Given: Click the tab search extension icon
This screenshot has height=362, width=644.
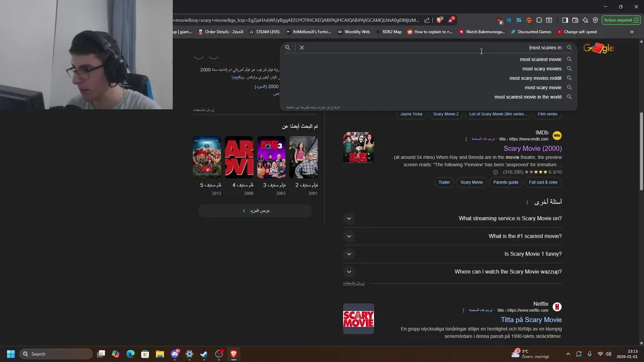Looking at the screenshot, I should click(x=549, y=20).
